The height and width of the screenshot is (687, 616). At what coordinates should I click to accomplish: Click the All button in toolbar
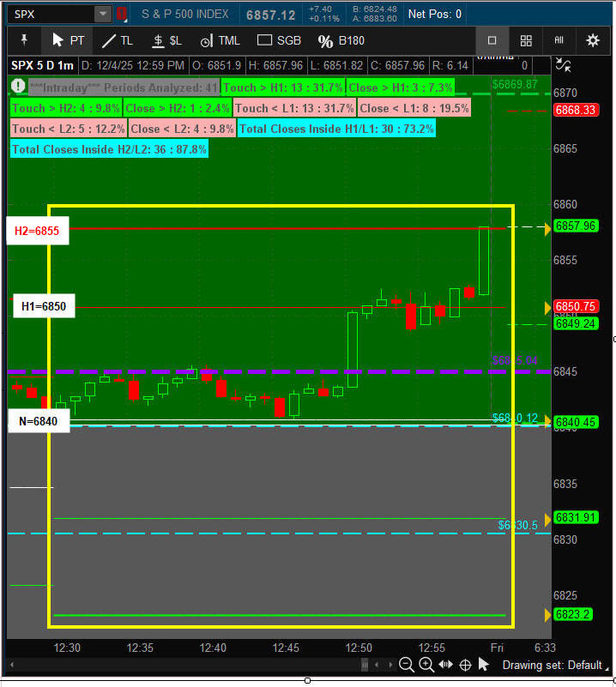[559, 40]
